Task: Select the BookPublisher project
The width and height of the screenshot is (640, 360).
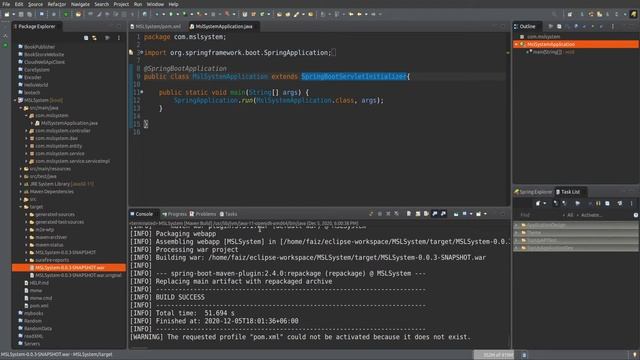Action: click(39, 47)
